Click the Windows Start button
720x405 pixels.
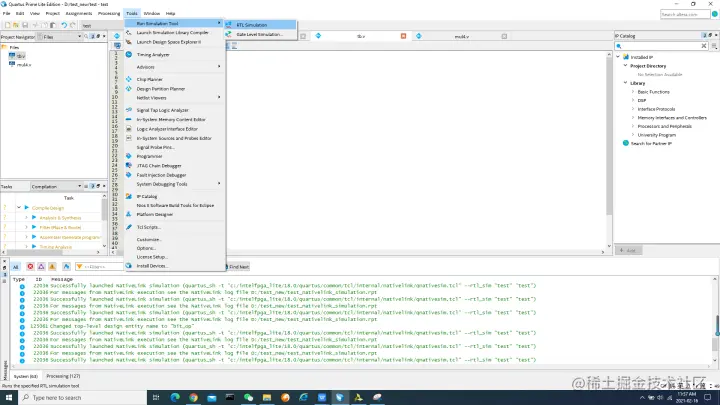tap(8, 398)
